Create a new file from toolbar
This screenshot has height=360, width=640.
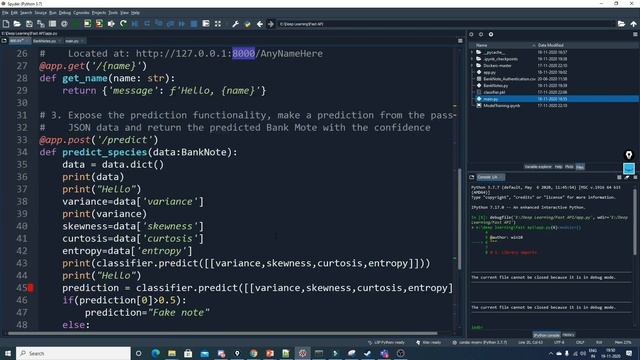6,24
